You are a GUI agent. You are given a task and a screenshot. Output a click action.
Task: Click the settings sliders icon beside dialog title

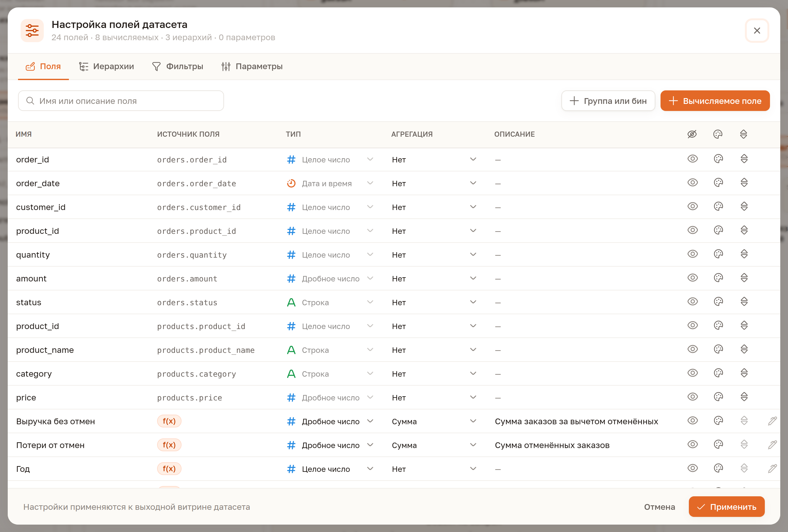click(32, 31)
